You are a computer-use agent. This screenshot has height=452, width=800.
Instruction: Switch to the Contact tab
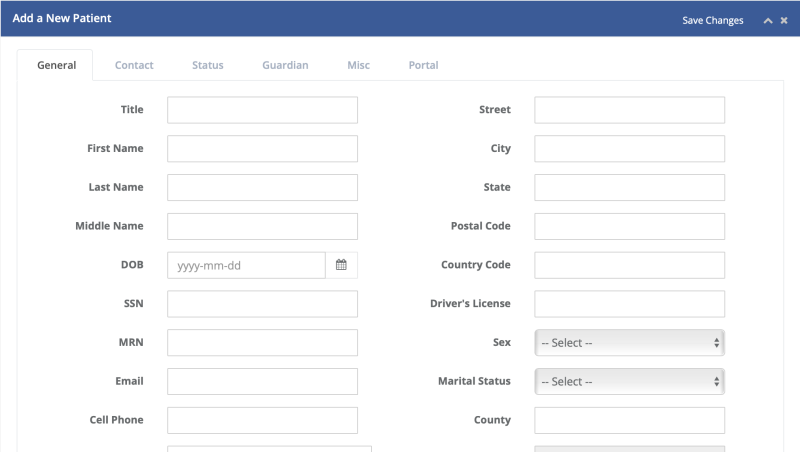pyautogui.click(x=134, y=65)
